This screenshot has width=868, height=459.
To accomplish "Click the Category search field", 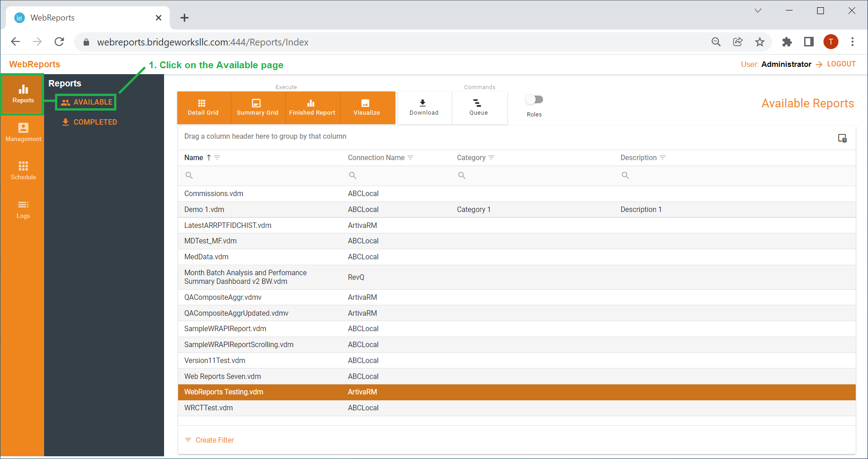I will point(533,175).
